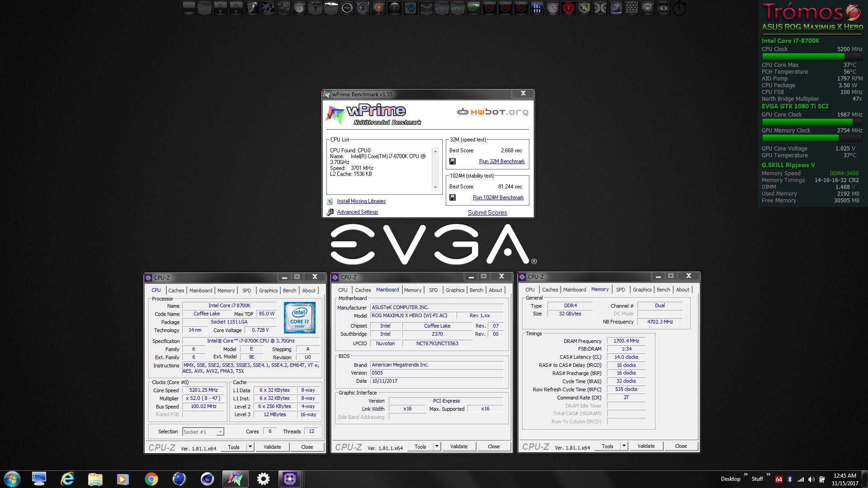Click the CPU Clock green bar in the widget

pos(811,56)
